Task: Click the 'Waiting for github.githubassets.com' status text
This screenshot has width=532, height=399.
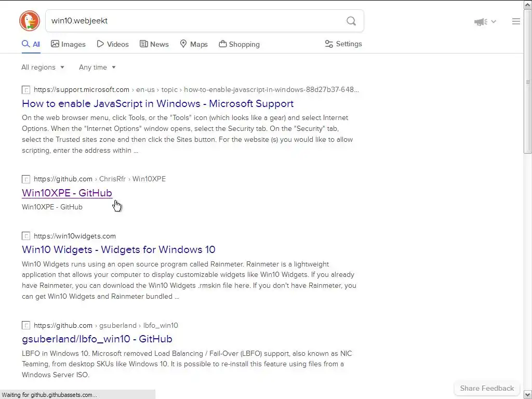Action: click(x=49, y=395)
